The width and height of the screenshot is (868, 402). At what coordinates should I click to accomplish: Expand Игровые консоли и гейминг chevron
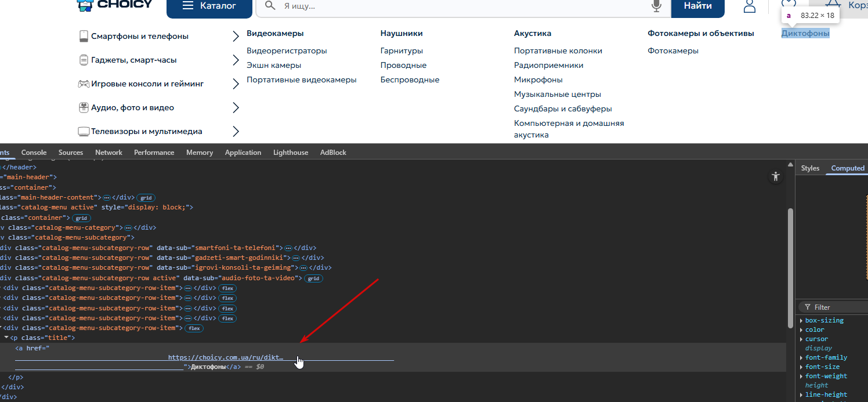pos(236,84)
